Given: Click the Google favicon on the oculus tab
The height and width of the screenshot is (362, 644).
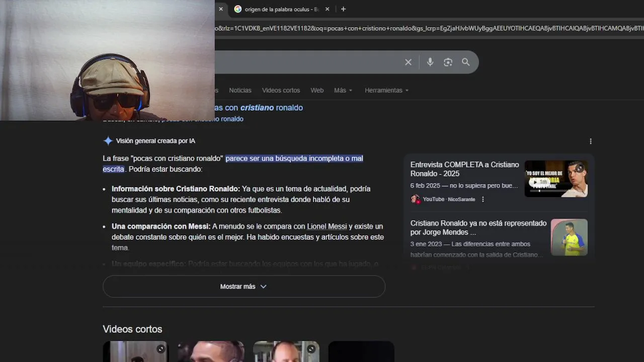Looking at the screenshot, I should point(238,9).
